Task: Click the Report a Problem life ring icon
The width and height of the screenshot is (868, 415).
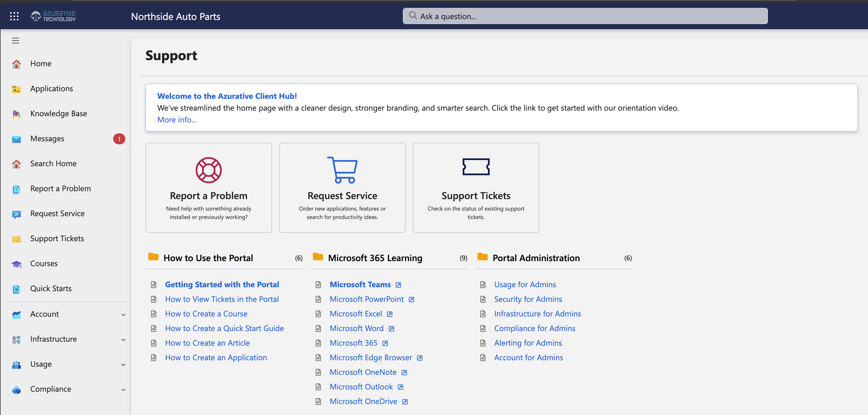Action: pyautogui.click(x=208, y=170)
